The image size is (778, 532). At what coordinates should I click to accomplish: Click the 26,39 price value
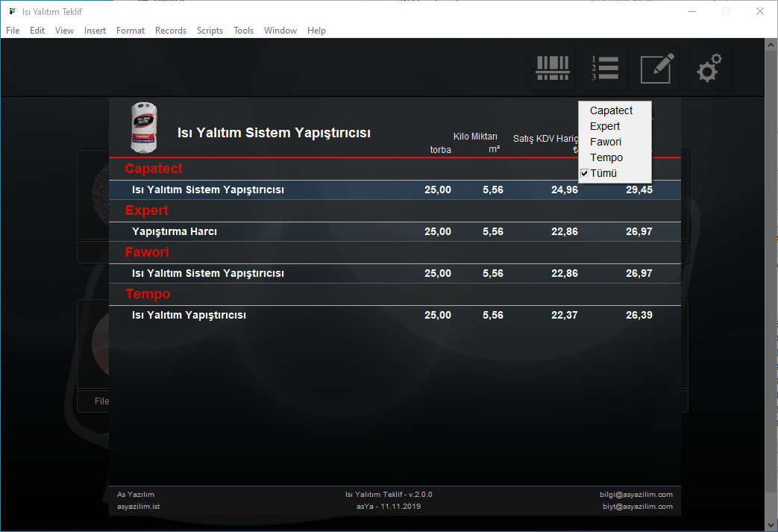pos(639,315)
